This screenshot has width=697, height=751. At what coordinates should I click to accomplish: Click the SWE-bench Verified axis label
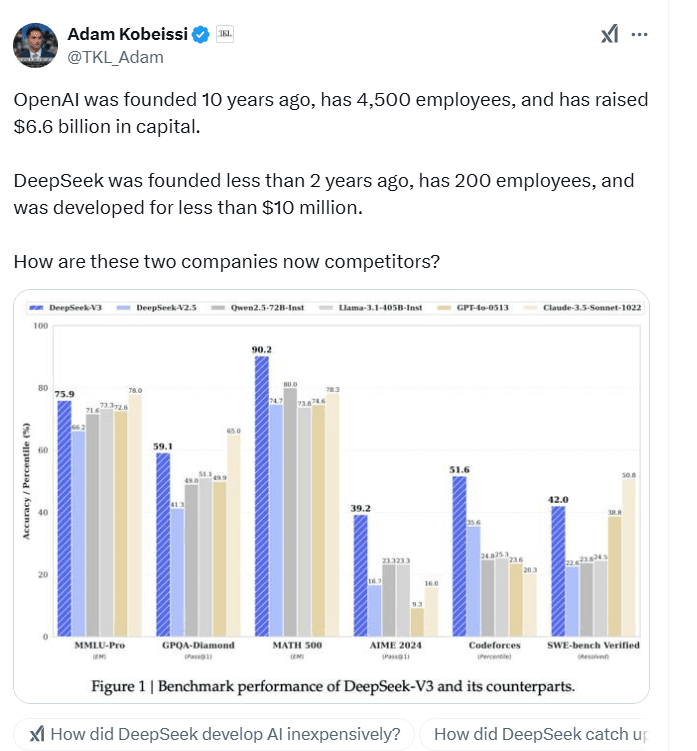(592, 645)
